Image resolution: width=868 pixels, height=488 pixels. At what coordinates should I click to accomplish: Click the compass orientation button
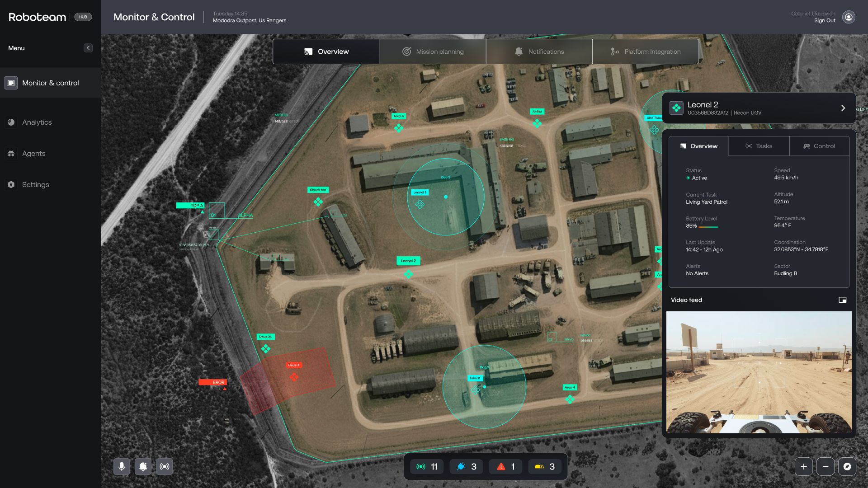847,466
